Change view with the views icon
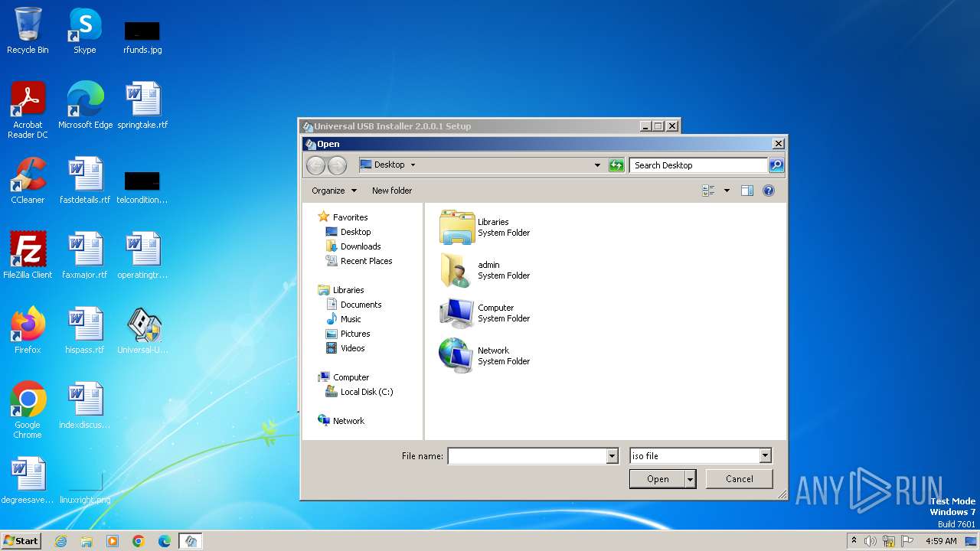 [708, 191]
